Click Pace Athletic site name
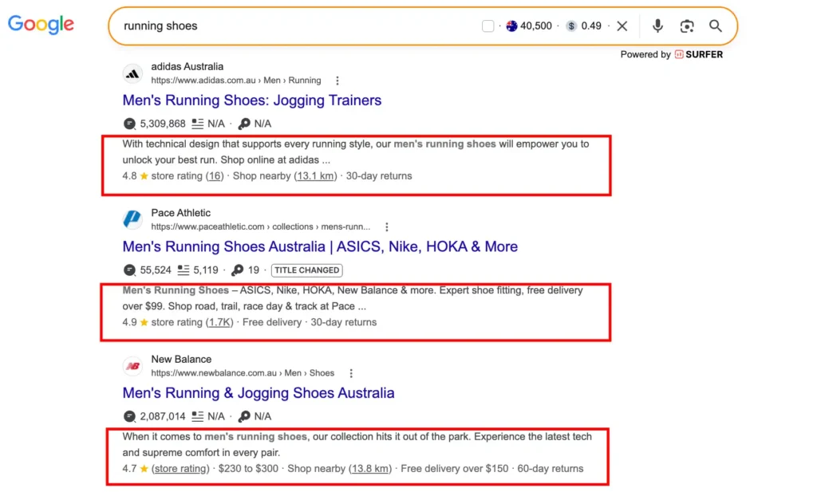 (181, 213)
